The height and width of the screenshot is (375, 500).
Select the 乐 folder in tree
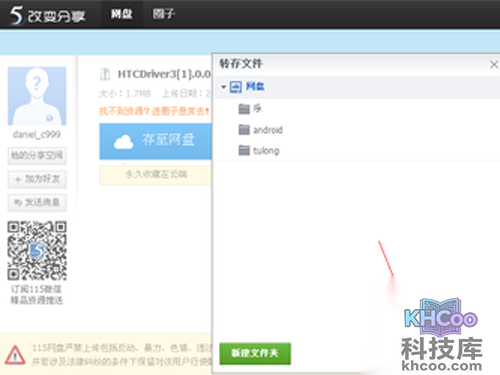[257, 108]
